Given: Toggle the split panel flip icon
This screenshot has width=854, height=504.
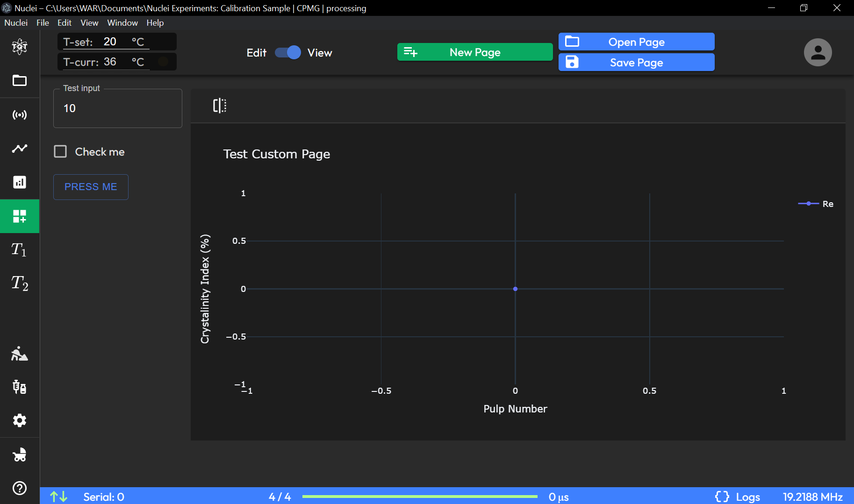Looking at the screenshot, I should click(x=220, y=106).
